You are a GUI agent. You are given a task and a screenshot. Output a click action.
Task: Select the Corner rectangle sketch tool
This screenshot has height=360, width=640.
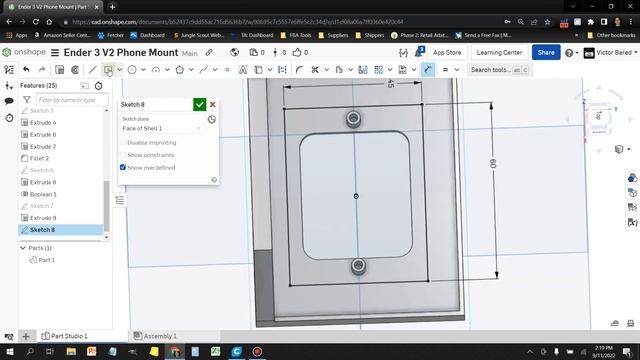coord(108,70)
